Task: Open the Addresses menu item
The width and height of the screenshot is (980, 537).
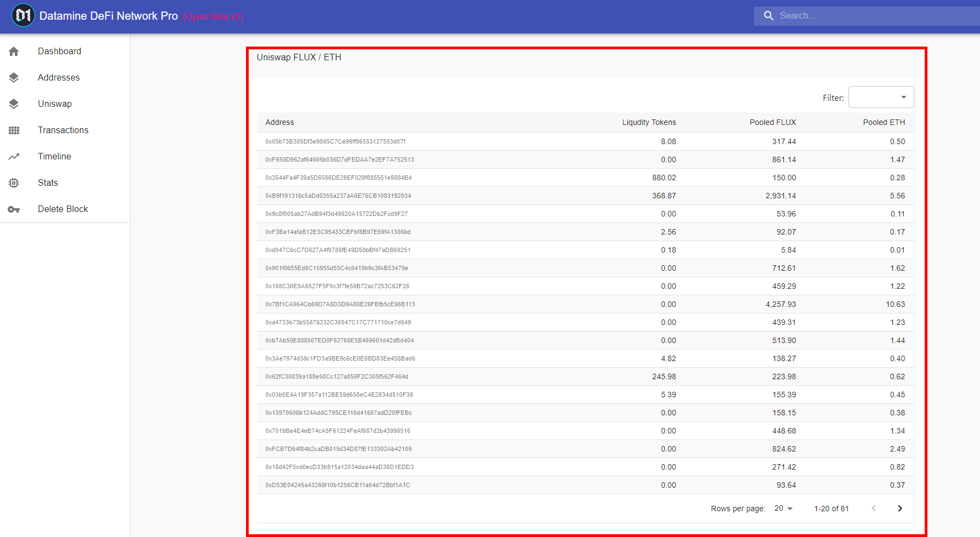Action: coord(65,78)
